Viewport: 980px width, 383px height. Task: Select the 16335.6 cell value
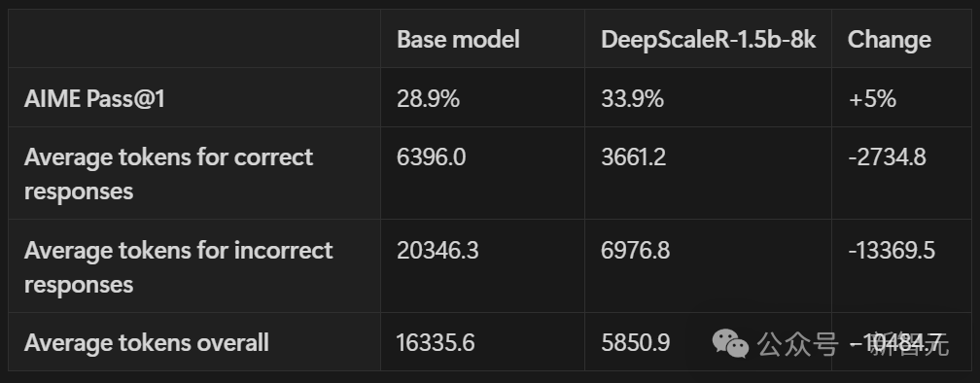[436, 342]
